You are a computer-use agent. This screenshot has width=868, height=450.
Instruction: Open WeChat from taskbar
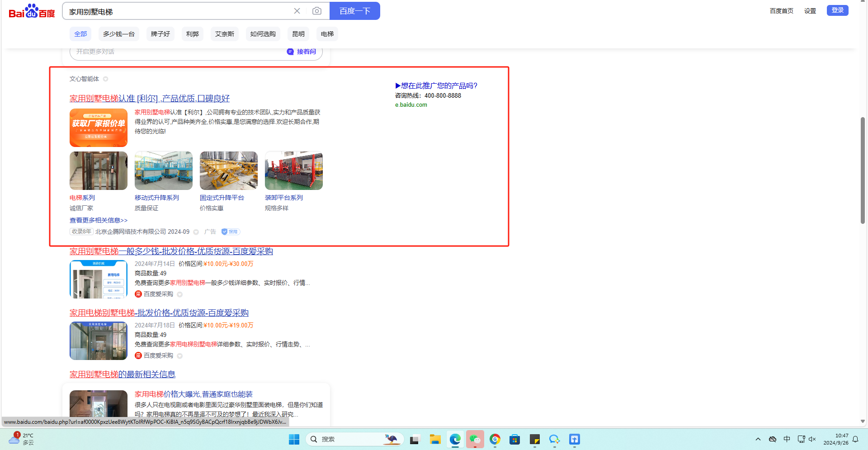[475, 439]
